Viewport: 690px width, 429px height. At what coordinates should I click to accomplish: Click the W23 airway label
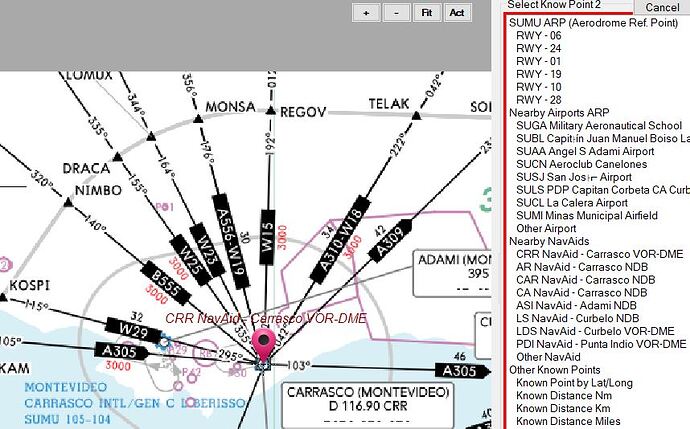pyautogui.click(x=207, y=249)
